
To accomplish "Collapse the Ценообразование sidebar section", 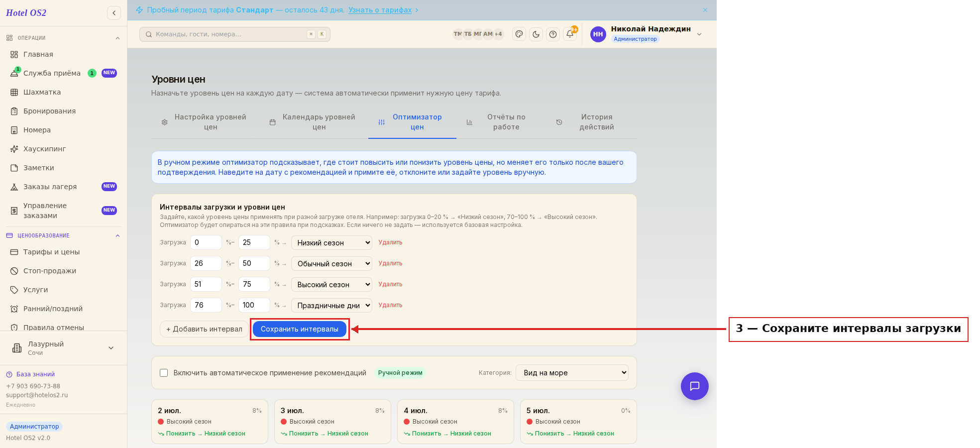I will 117,236.
